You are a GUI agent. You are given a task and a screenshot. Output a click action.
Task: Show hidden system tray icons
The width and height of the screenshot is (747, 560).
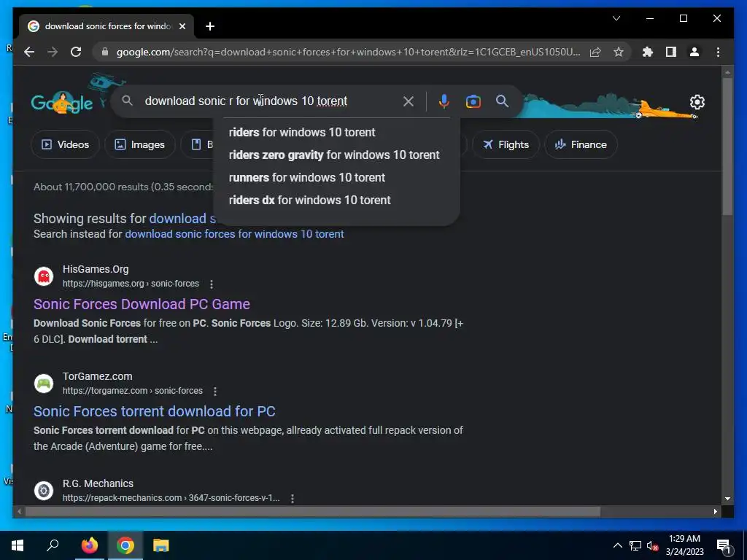click(617, 545)
